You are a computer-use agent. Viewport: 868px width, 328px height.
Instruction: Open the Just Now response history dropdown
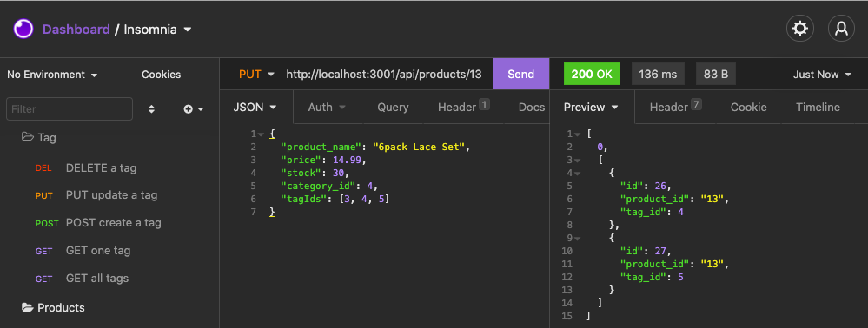[822, 74]
